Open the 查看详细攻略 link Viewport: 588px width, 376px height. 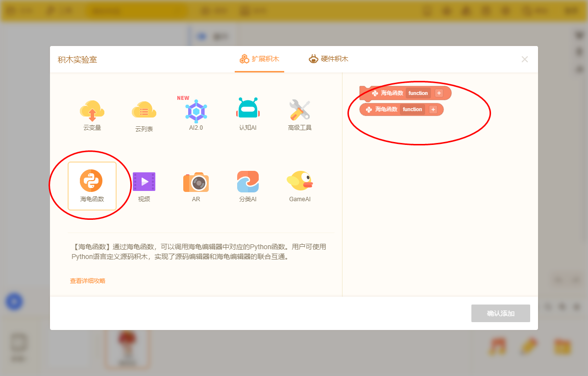(x=88, y=281)
